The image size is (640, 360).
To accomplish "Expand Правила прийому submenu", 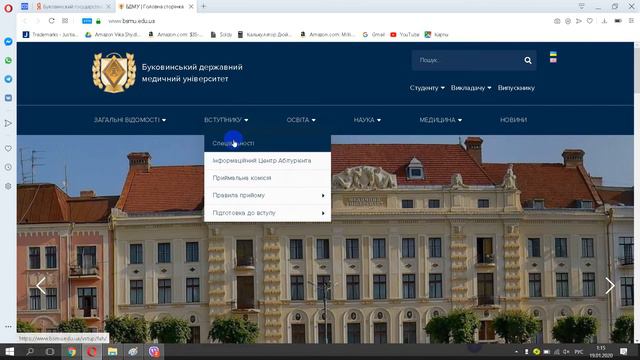I will [x=267, y=196].
